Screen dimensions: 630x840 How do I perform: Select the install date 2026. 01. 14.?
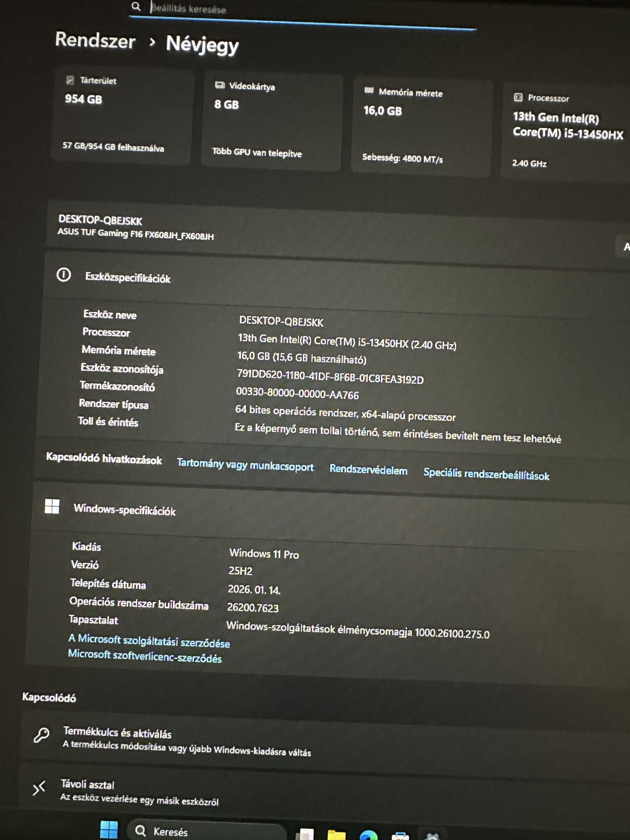tap(254, 589)
